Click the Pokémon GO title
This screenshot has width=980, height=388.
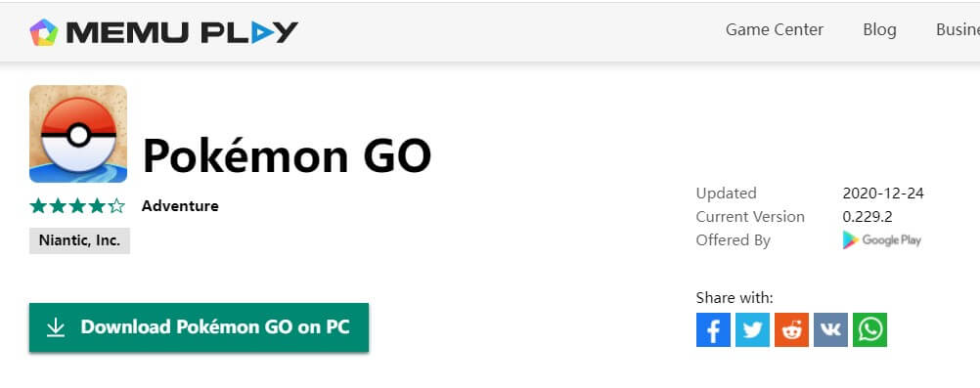coord(287,155)
